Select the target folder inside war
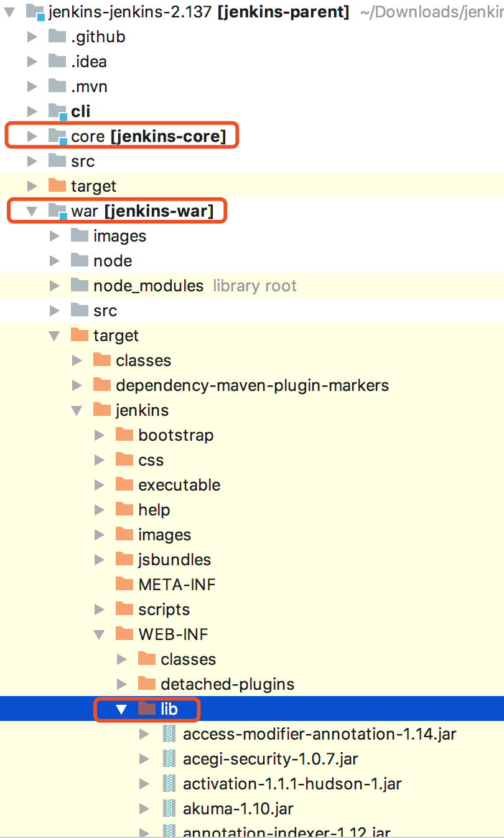The width and height of the screenshot is (504, 838). (x=116, y=336)
